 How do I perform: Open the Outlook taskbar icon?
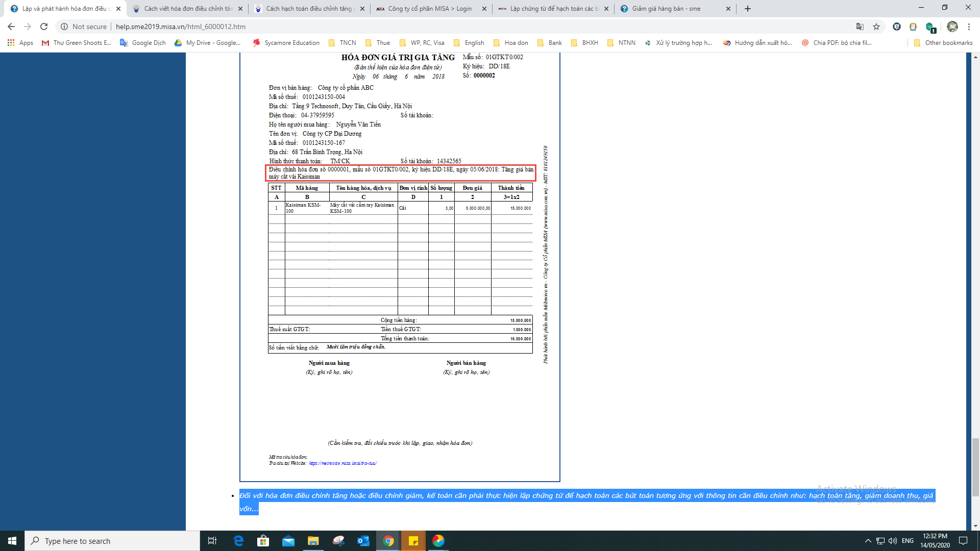(363, 541)
